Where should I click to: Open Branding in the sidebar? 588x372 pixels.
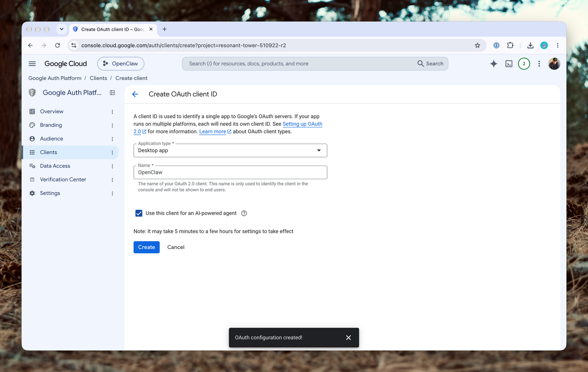click(x=51, y=125)
